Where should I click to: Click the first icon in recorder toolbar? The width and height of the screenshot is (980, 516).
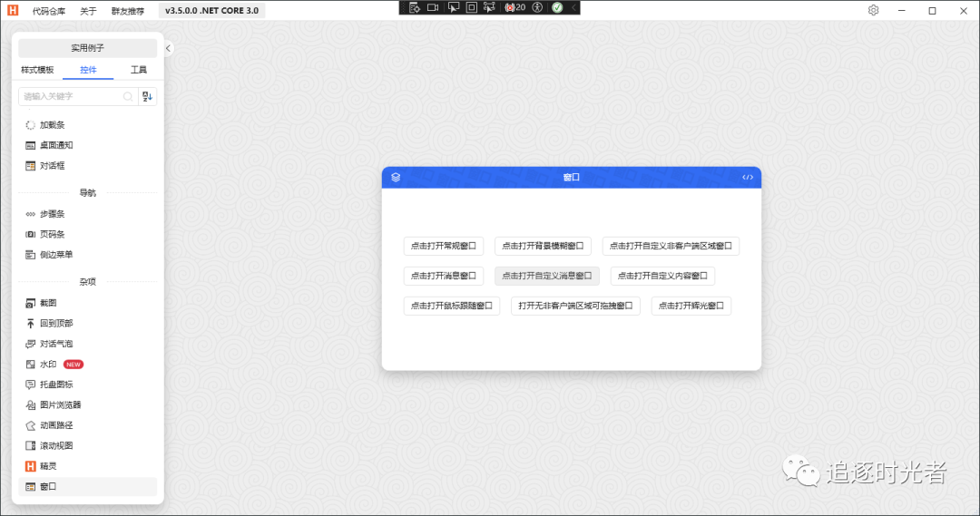[x=414, y=7]
